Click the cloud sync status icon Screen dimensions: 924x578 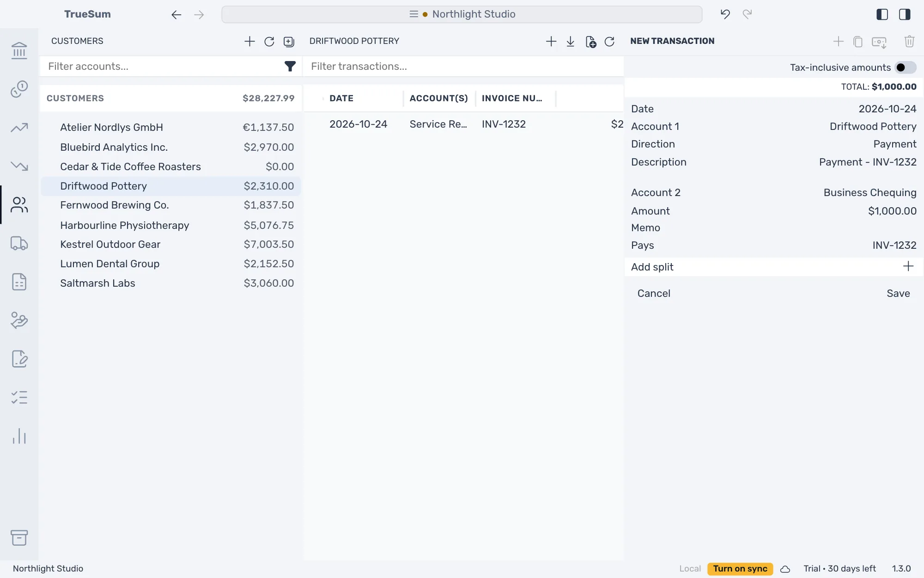(785, 569)
